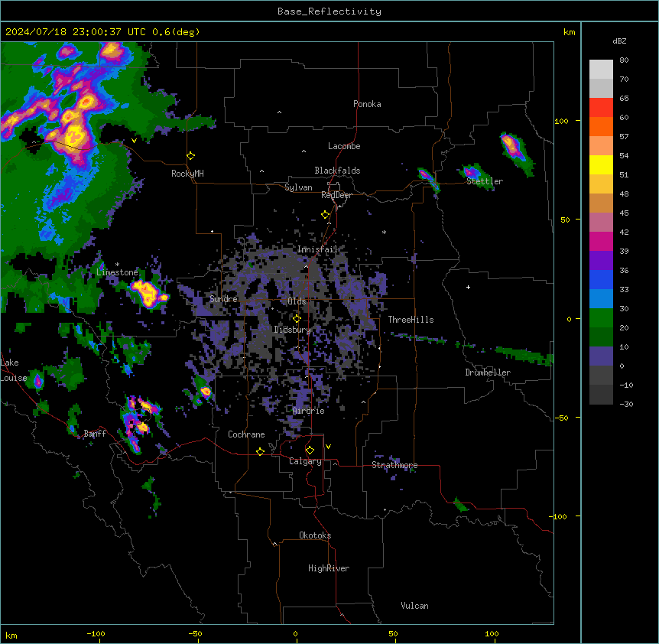Click the red 65 dBZ legend swatch

[x=601, y=108]
